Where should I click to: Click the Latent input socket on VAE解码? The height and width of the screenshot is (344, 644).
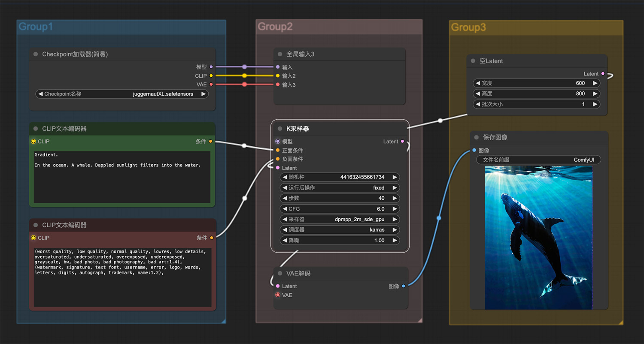pyautogui.click(x=278, y=286)
